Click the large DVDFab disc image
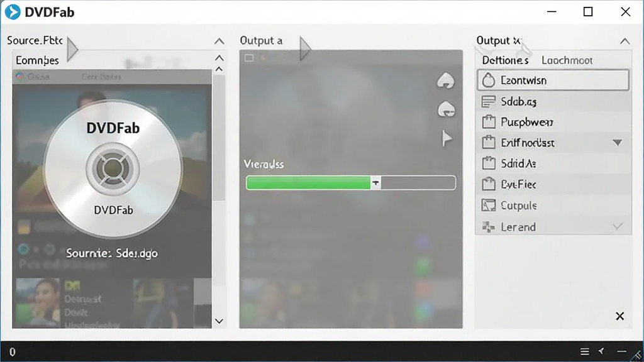This screenshot has height=362, width=644. tap(113, 168)
